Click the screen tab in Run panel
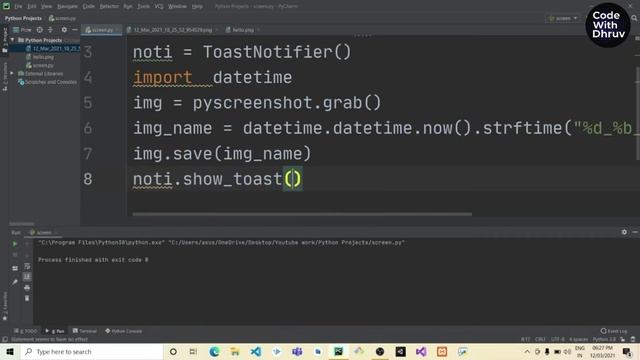 [43, 233]
